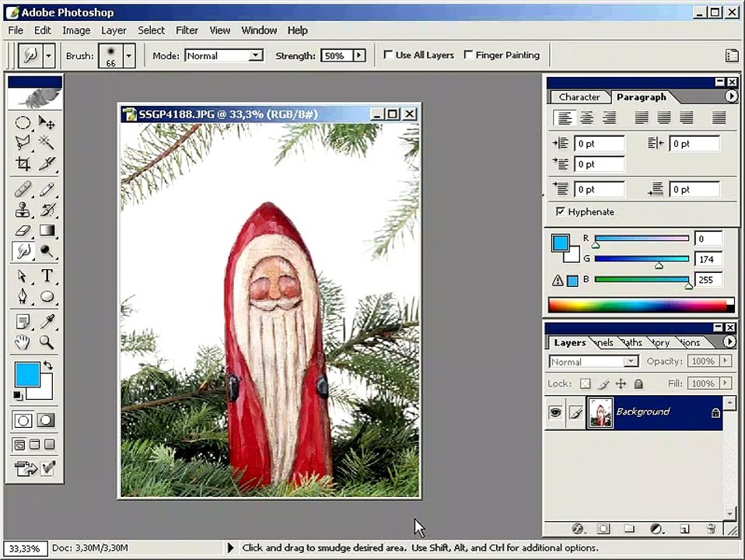The image size is (745, 560).
Task: Select the Gradient tool
Action: point(47,230)
